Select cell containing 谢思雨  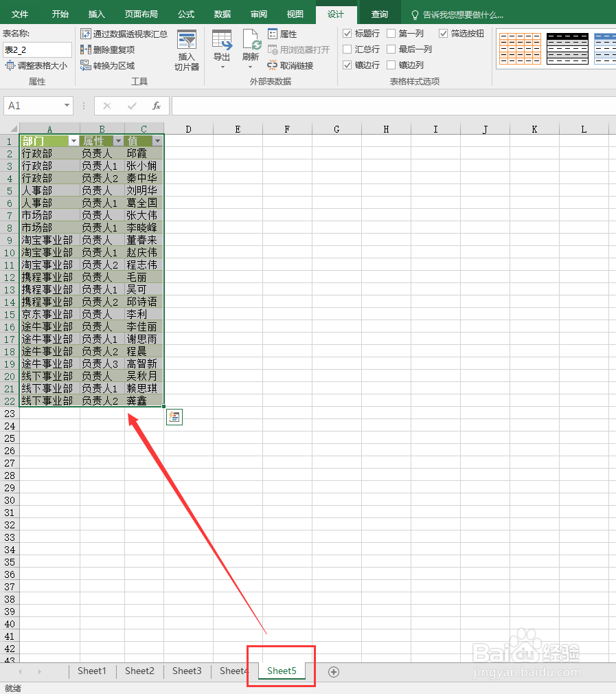click(x=144, y=339)
